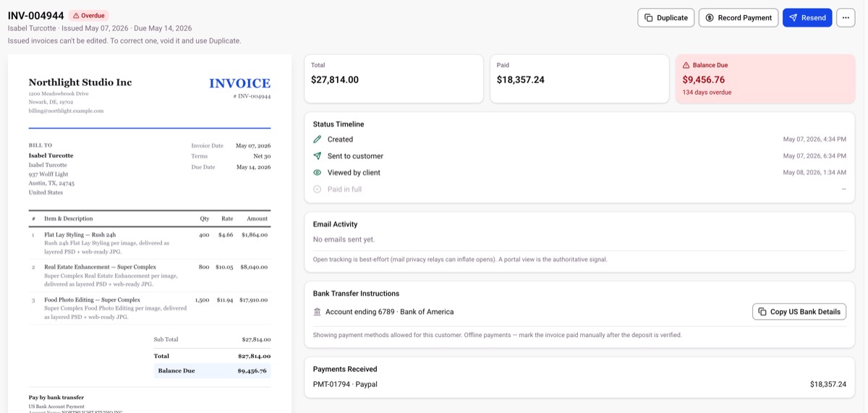868x413 pixels.
Task: Click the Status Timeline heading
Action: (x=339, y=124)
